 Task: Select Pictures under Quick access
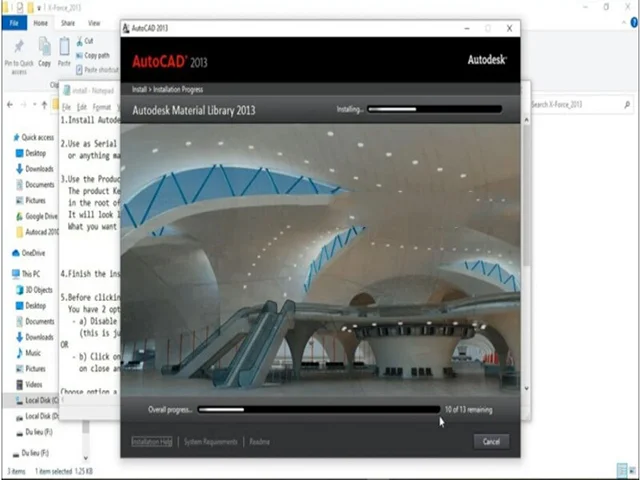[x=31, y=200]
